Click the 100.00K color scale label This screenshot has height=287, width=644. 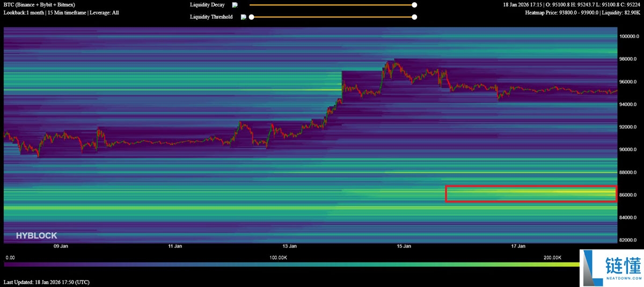click(x=278, y=258)
